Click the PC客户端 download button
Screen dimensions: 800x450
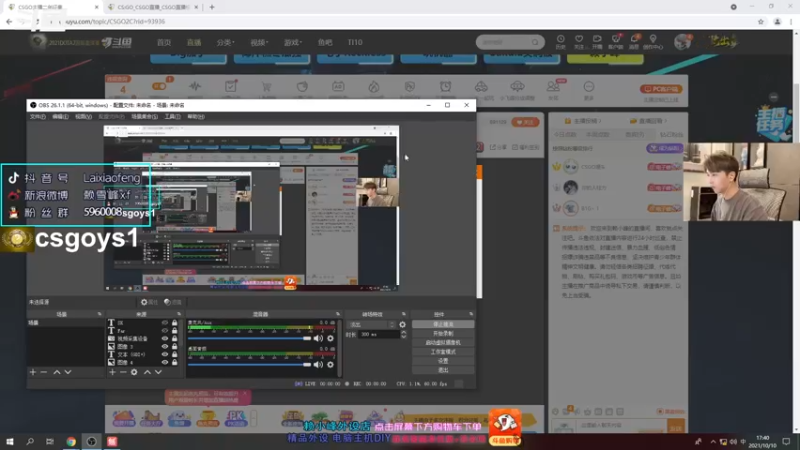pos(661,89)
